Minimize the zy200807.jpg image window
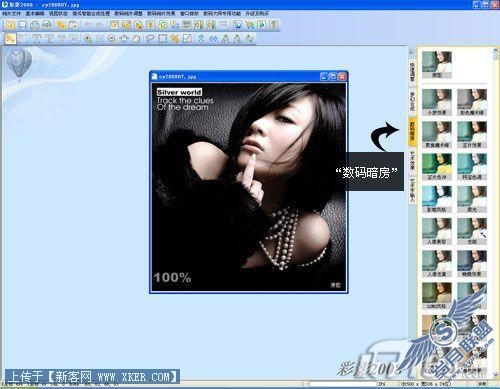Image resolution: width=500 pixels, height=389 pixels. (x=324, y=76)
